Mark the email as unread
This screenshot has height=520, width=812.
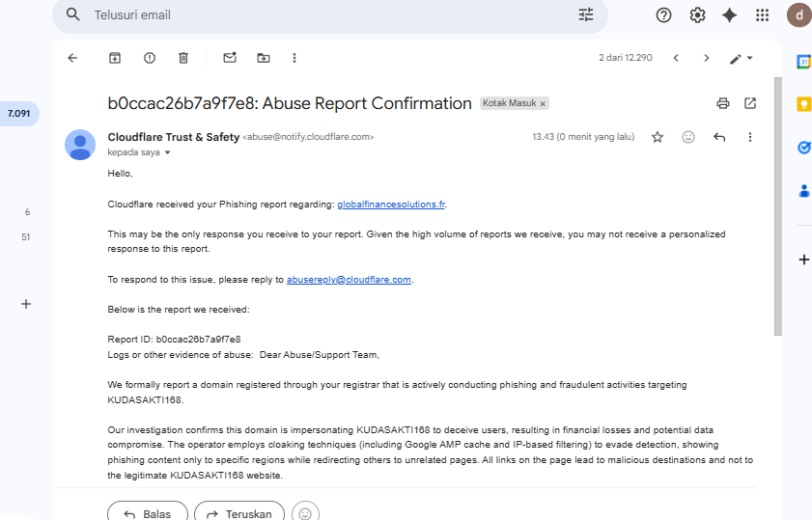[230, 58]
